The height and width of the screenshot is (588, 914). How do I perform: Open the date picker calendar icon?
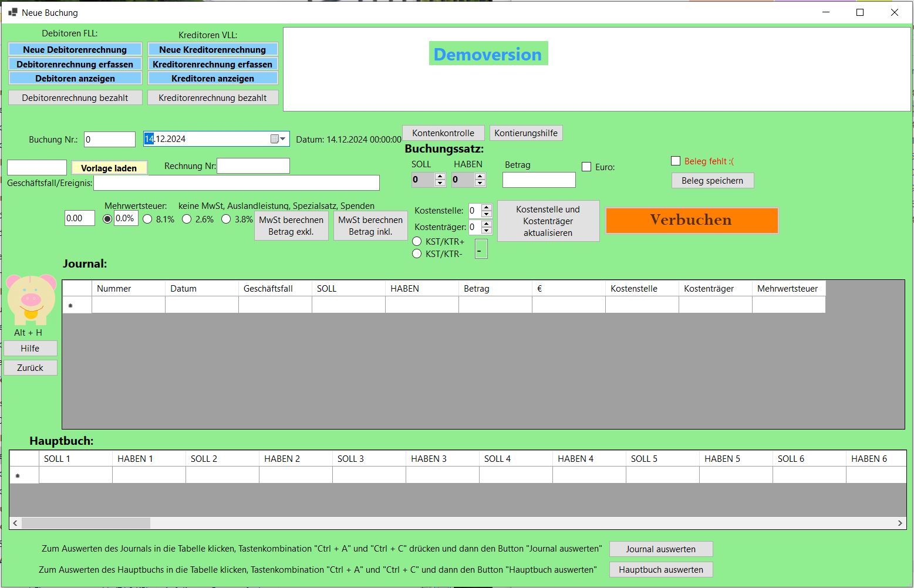(x=272, y=139)
